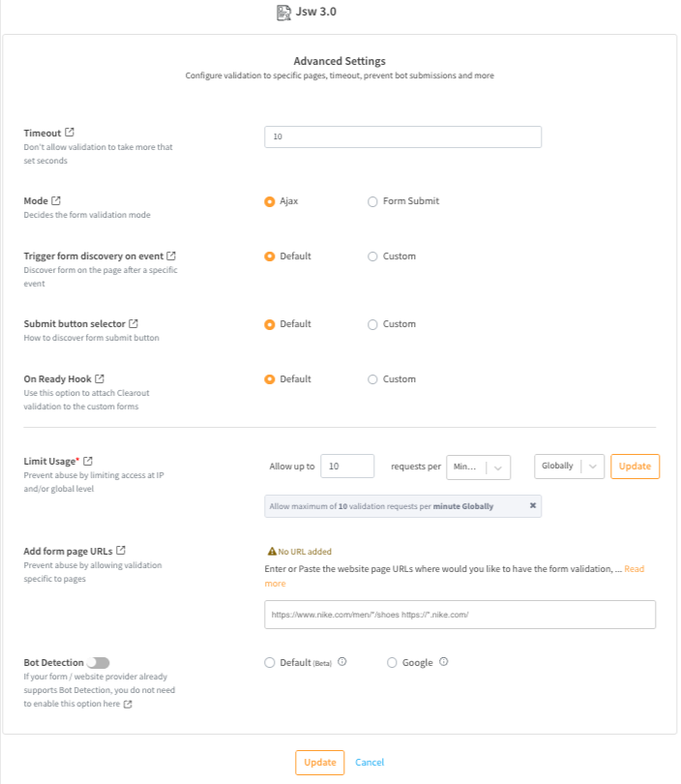Expand the Custom option for Trigger form discovery
Viewport: 681px width, 784px height.
[x=372, y=256]
